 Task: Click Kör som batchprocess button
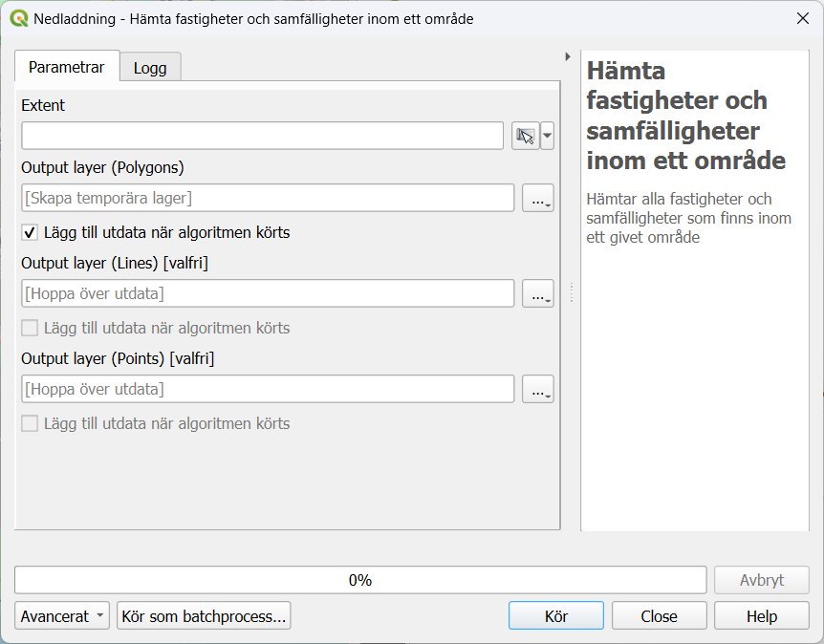pos(204,615)
